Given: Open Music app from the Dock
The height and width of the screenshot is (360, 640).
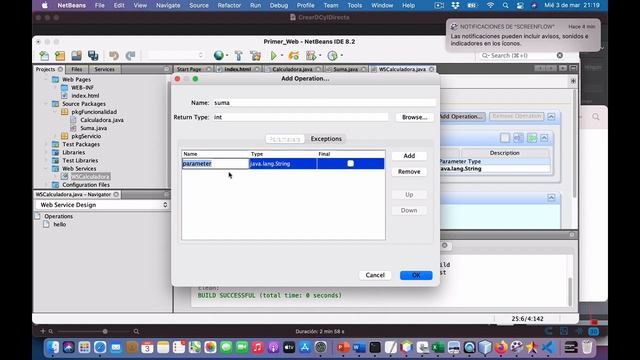Looking at the screenshot, I should pyautogui.click(x=258, y=347).
